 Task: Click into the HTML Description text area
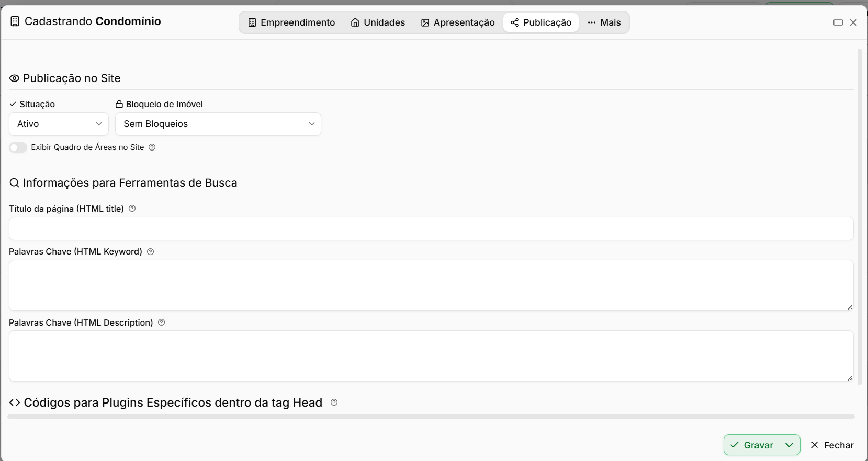click(x=431, y=356)
